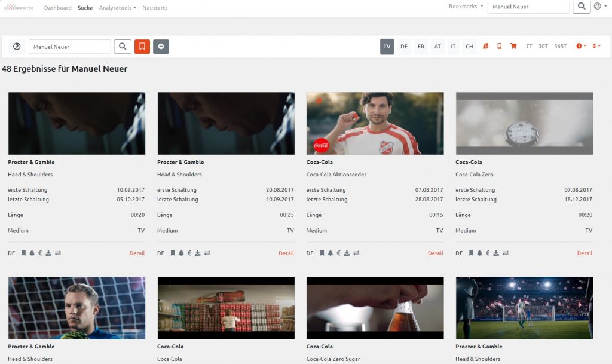This screenshot has height=364, width=612.
Task: Bookmark the Coca-Cola Zero spot
Action: click(471, 253)
